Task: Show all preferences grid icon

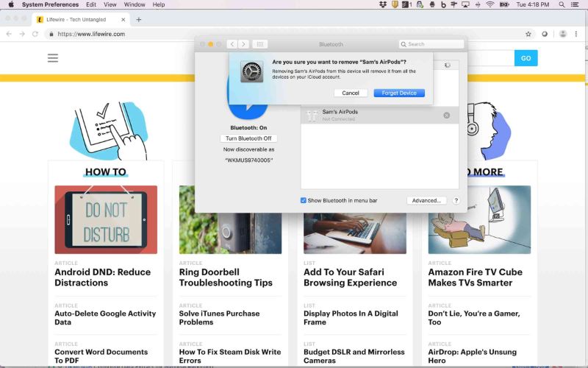Action: (259, 44)
